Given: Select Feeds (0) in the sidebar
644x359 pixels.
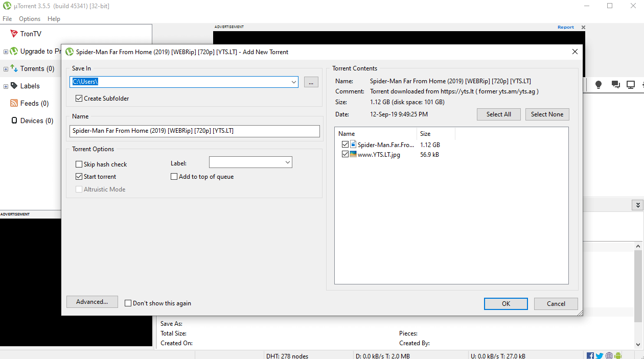Looking at the screenshot, I should coord(34,103).
